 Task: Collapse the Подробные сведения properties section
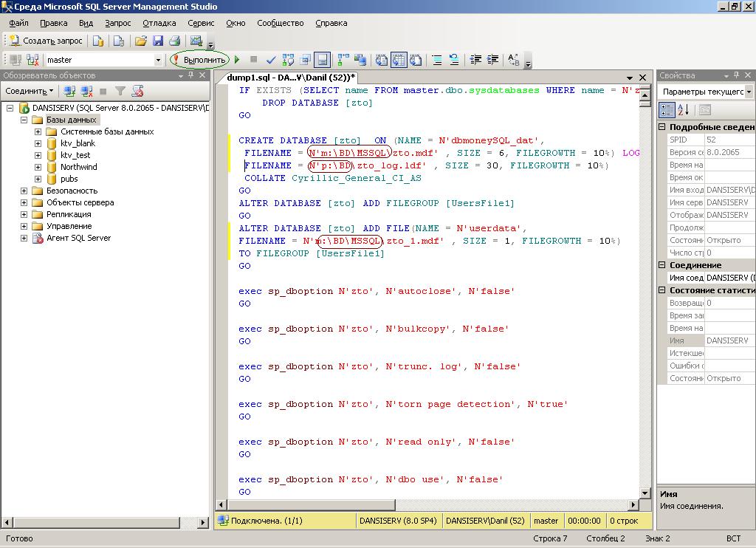point(662,127)
